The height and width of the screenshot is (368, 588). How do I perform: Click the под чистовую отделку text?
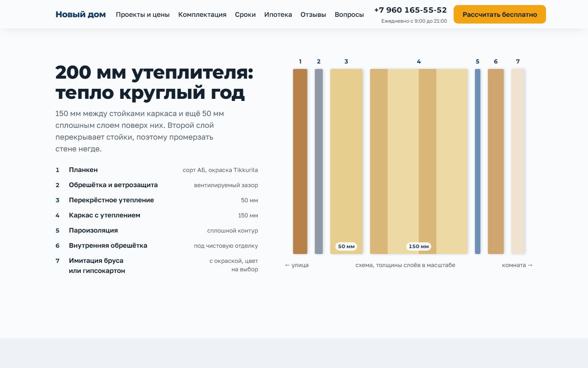coord(226,246)
